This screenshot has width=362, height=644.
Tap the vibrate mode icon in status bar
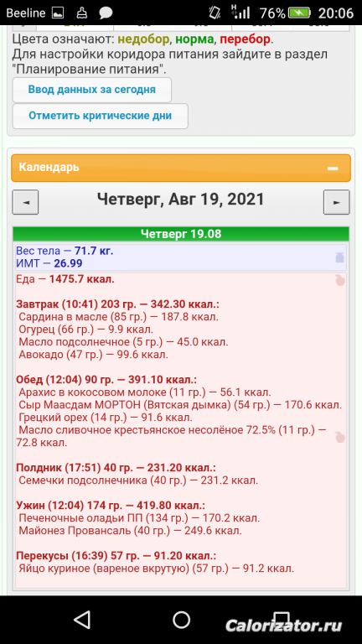(215, 13)
